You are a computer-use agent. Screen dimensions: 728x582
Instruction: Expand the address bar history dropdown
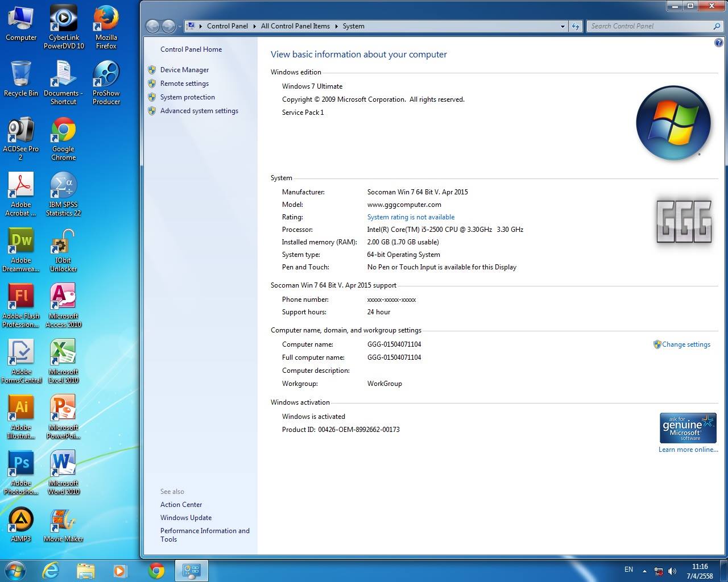[x=562, y=26]
